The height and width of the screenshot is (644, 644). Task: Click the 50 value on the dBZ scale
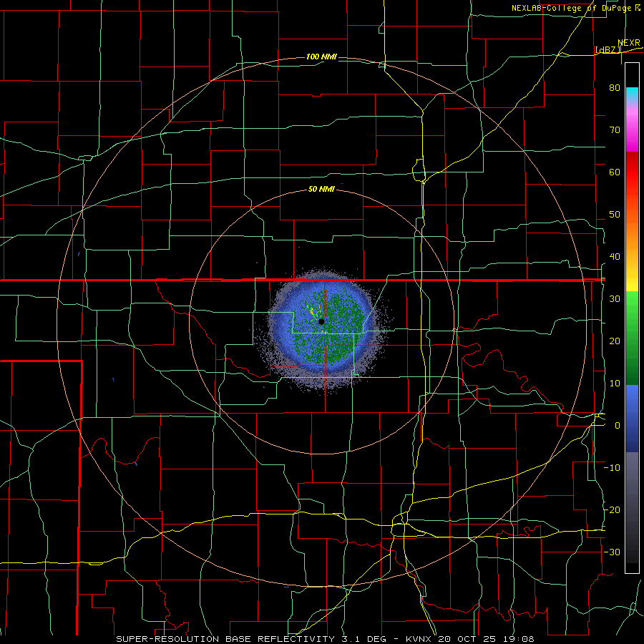pos(615,215)
